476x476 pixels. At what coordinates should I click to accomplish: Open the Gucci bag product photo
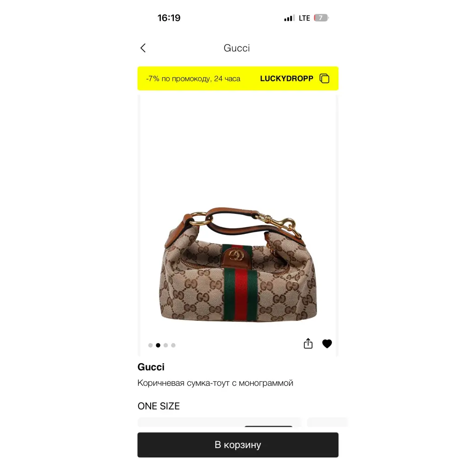coord(238,264)
